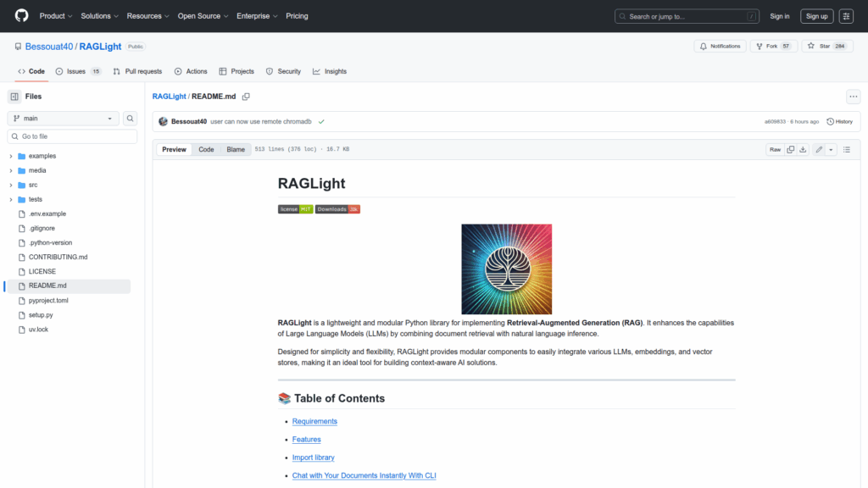This screenshot has height=488, width=868.
Task: Switch to the Blame view
Action: [235, 149]
